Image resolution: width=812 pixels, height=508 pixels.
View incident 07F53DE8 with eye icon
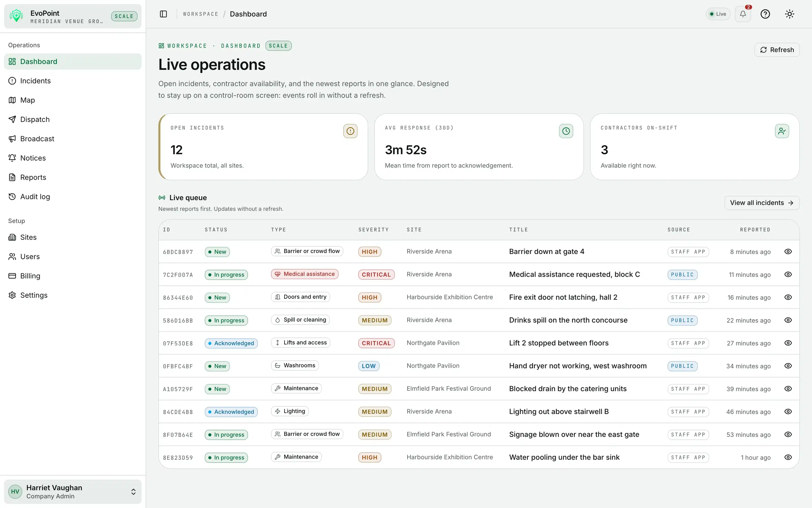[788, 343]
